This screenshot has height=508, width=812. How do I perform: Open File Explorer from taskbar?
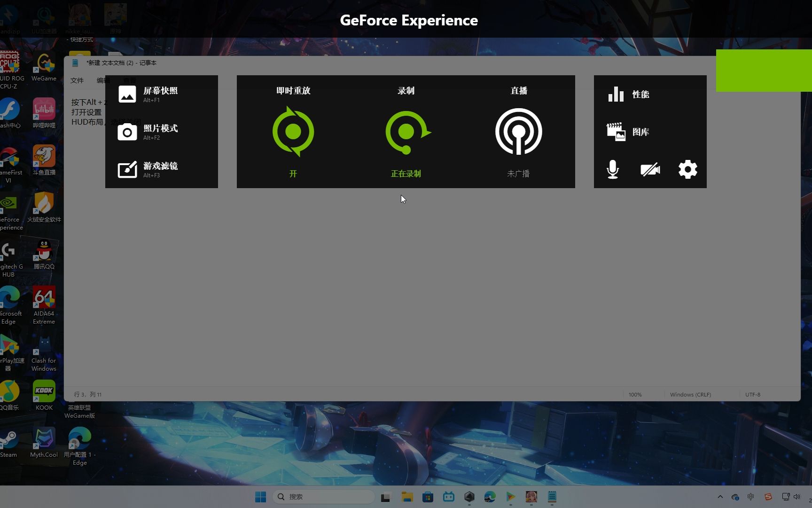(x=407, y=497)
